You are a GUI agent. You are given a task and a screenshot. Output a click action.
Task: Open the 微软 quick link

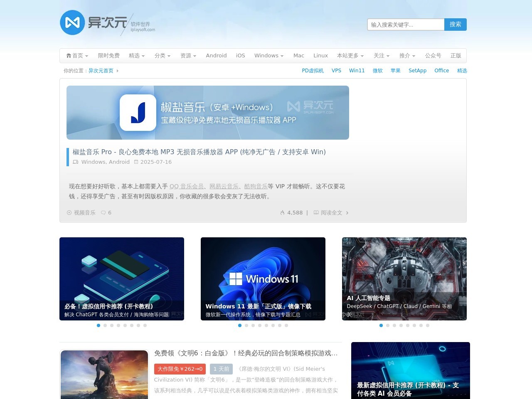378,71
